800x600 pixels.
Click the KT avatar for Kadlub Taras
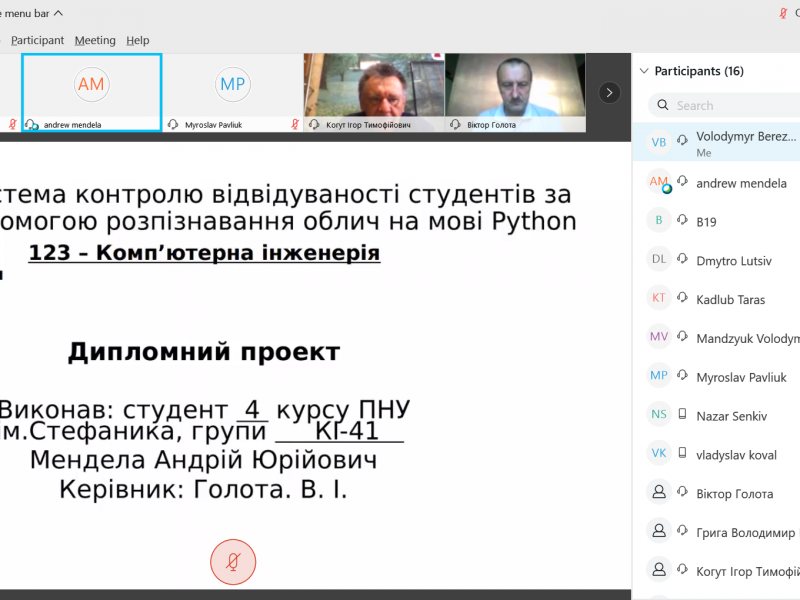(x=659, y=298)
